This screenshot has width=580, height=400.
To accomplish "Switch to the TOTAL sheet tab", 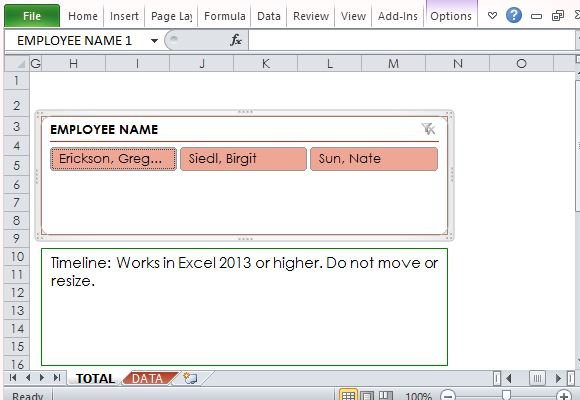I will 95,379.
